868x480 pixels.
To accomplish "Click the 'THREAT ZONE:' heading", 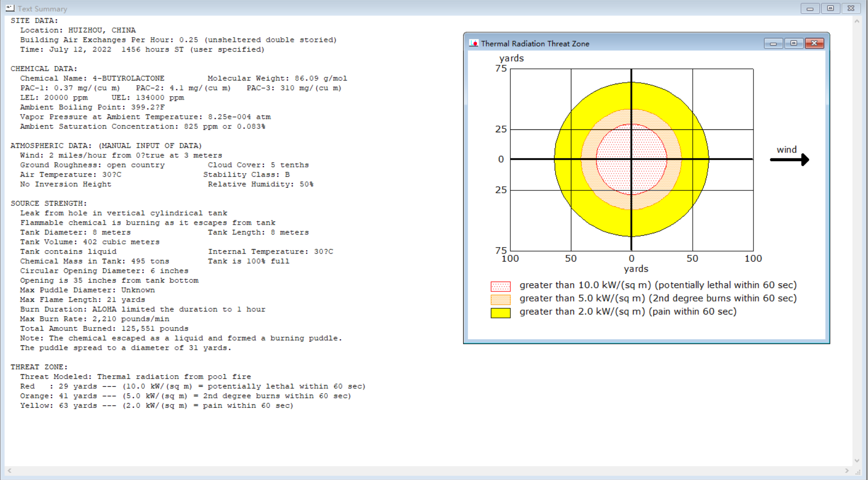I will (x=39, y=367).
